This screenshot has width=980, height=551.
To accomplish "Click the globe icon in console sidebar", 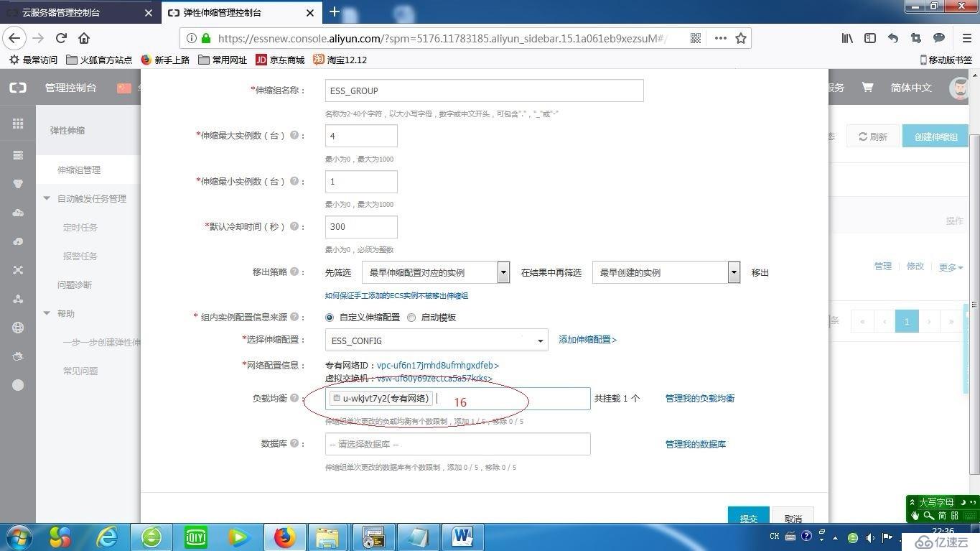I will click(x=18, y=328).
